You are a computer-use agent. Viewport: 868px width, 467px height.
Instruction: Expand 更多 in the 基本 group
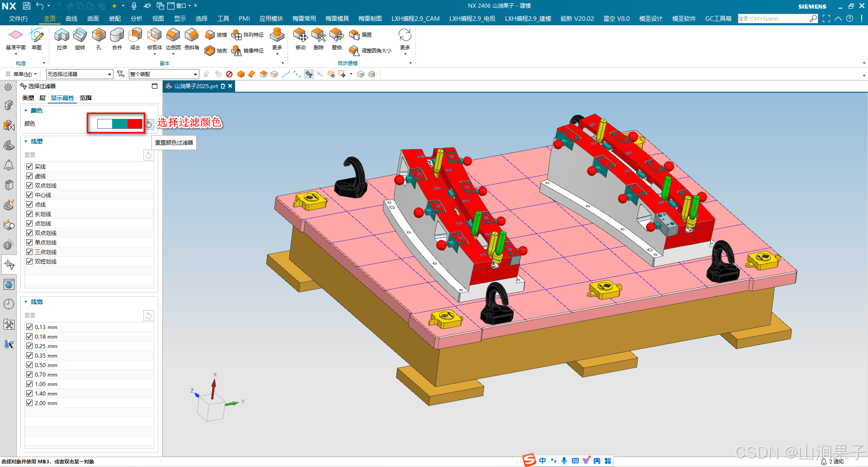277,42
